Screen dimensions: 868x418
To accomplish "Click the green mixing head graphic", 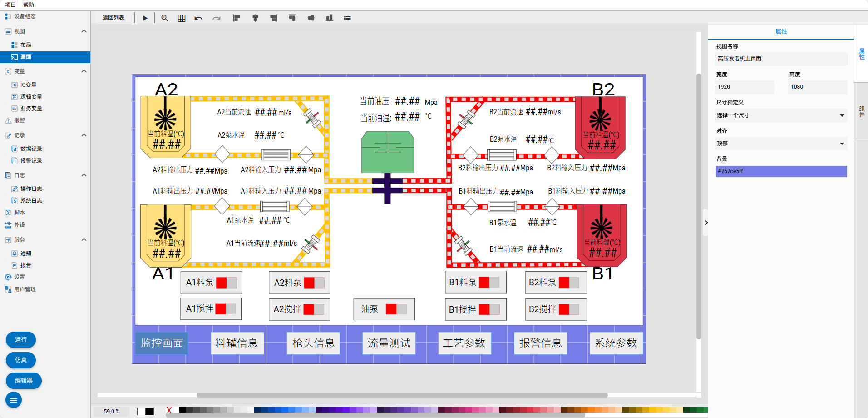I will (388, 152).
